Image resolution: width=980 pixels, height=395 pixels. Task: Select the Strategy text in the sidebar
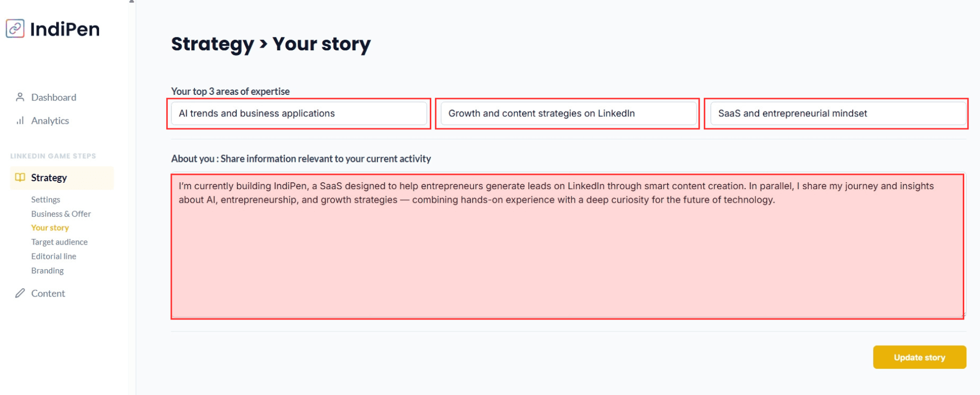point(49,178)
